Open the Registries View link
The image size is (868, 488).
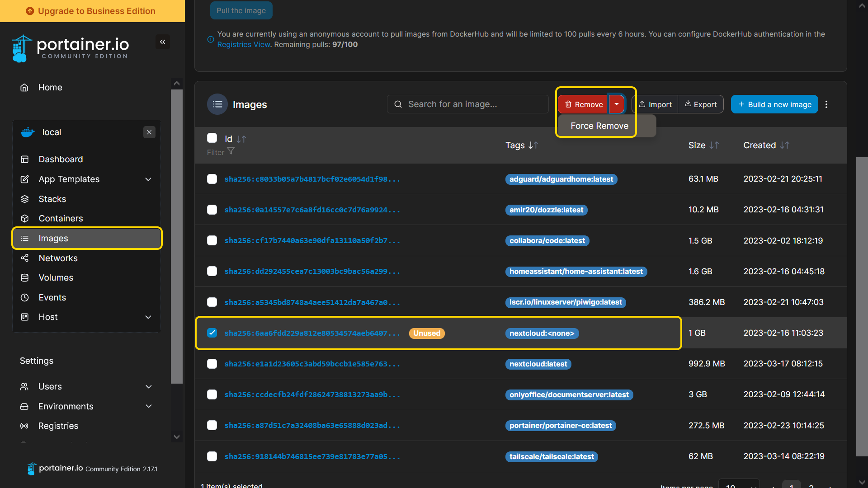(244, 45)
